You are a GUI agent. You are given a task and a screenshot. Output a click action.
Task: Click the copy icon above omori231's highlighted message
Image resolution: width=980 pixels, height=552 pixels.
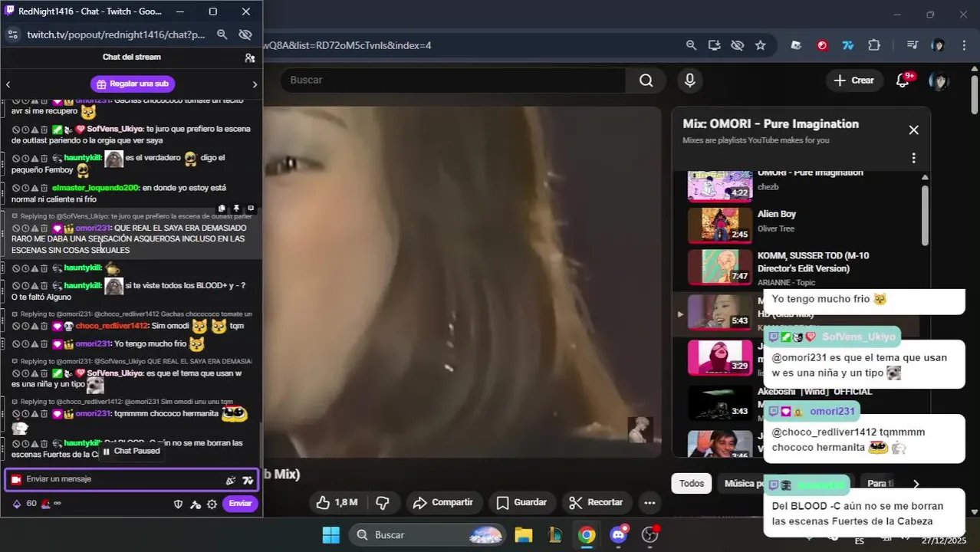point(222,209)
